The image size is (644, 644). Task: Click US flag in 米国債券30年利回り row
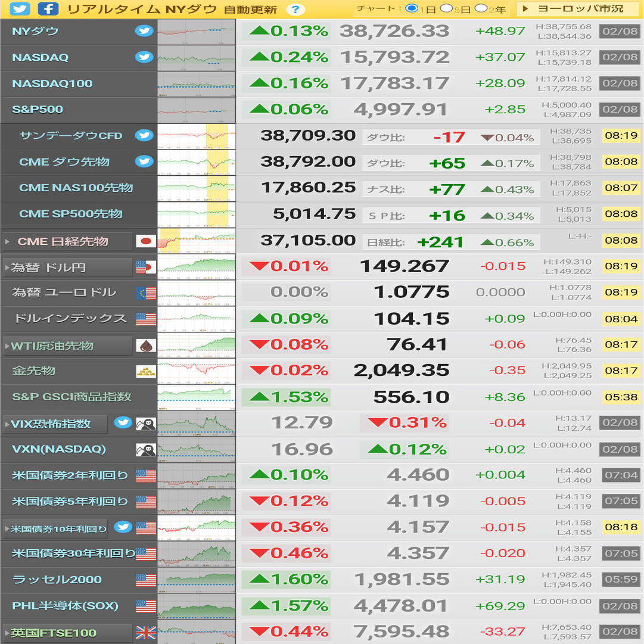click(x=146, y=554)
